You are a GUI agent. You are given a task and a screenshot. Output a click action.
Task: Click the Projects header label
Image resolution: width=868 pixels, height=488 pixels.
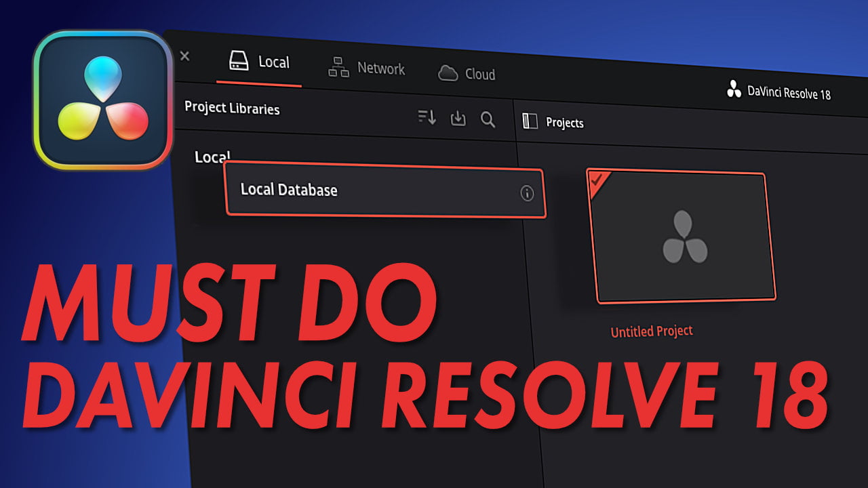tap(565, 123)
